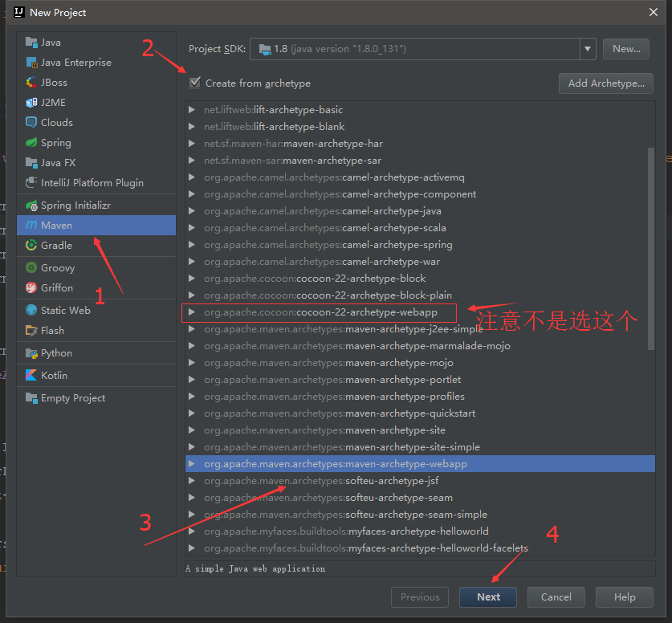Expand softeu-archetype-jsf entry
This screenshot has width=672, height=623.
192,481
